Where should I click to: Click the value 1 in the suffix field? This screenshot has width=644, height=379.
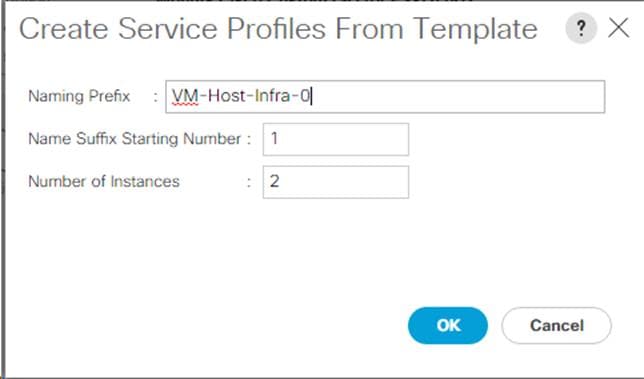pyautogui.click(x=274, y=139)
